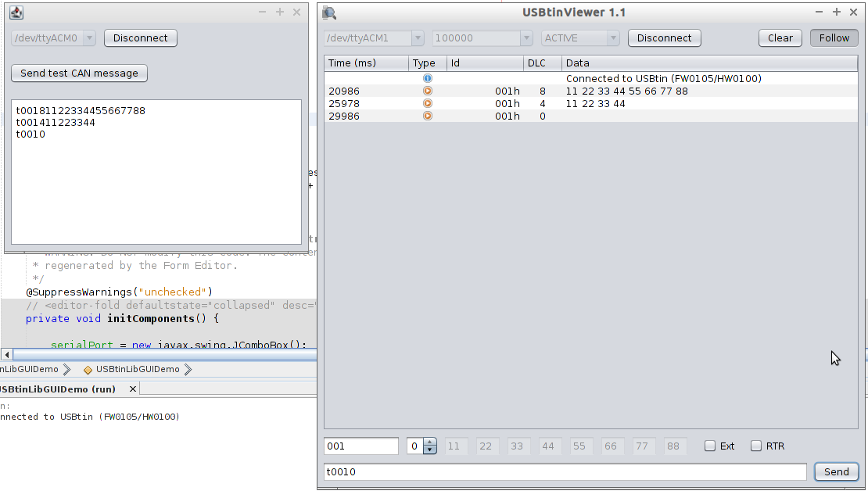The height and width of the screenshot is (498, 868).
Task: Click data cell '11 22 33 44 55 66 77 88'
Action: click(626, 91)
